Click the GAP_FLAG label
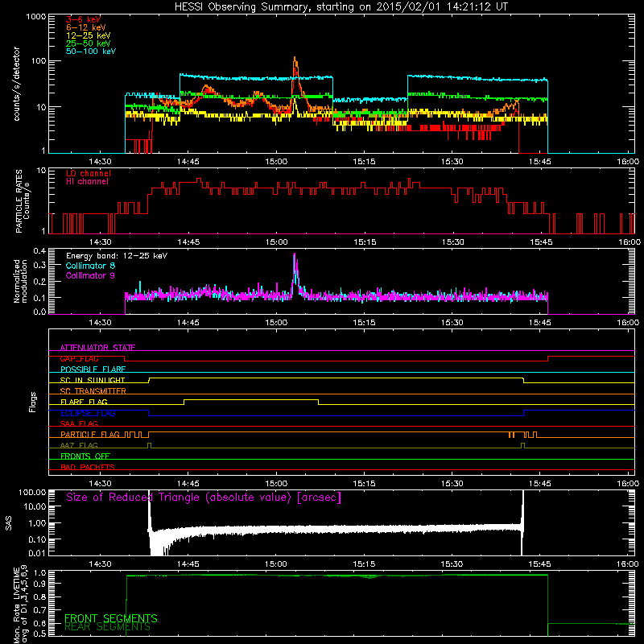 point(79,358)
